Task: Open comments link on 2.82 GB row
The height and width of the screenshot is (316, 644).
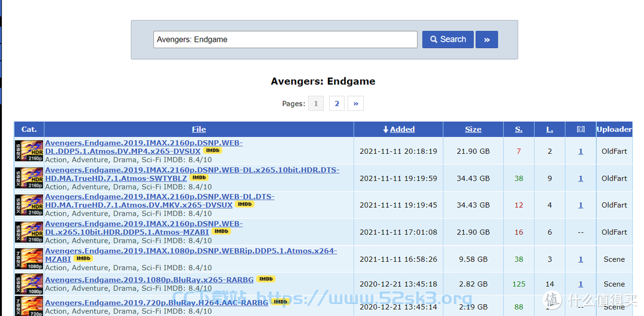Action: [x=580, y=284]
